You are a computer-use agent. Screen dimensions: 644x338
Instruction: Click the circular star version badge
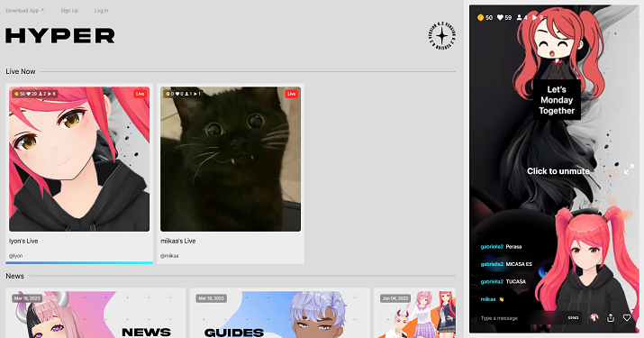442,36
